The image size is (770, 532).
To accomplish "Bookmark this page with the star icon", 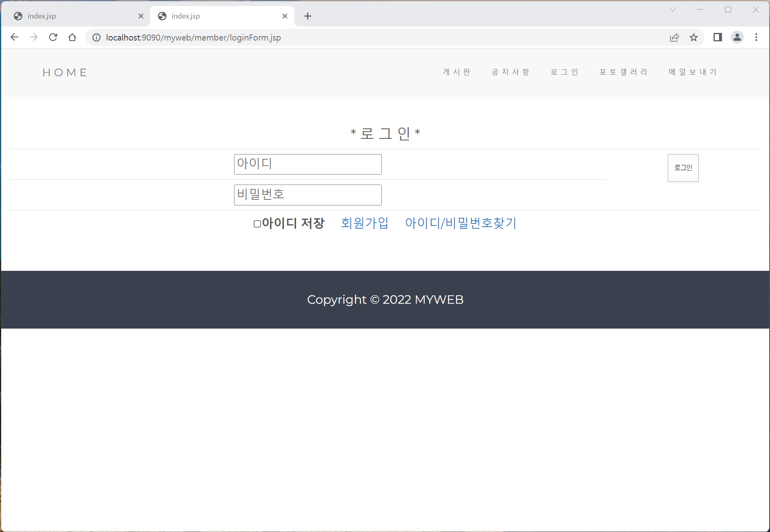I will pos(694,37).
